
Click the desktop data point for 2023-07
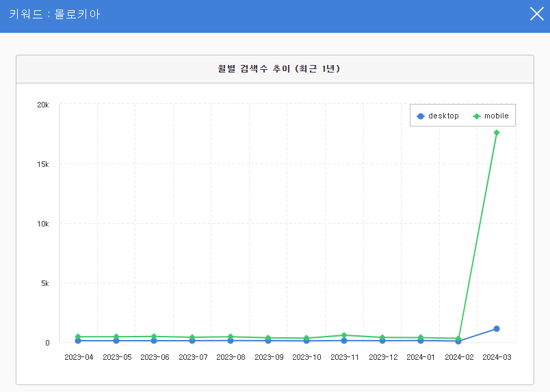(x=192, y=341)
